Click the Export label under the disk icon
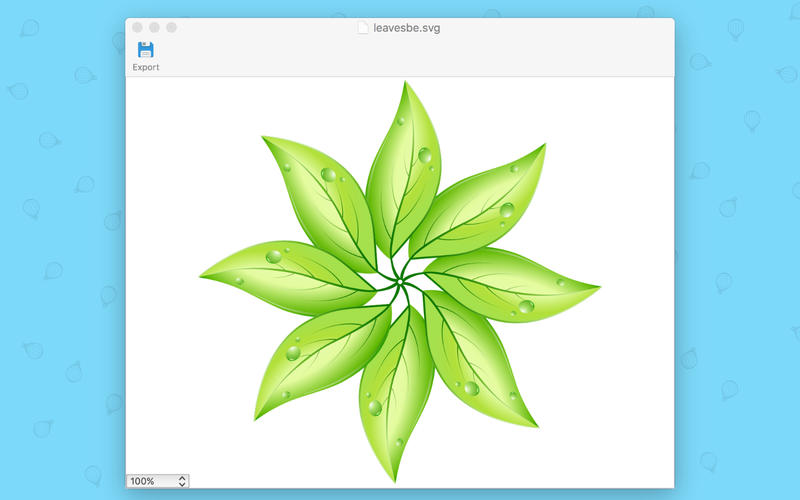800x500 pixels. [x=146, y=67]
